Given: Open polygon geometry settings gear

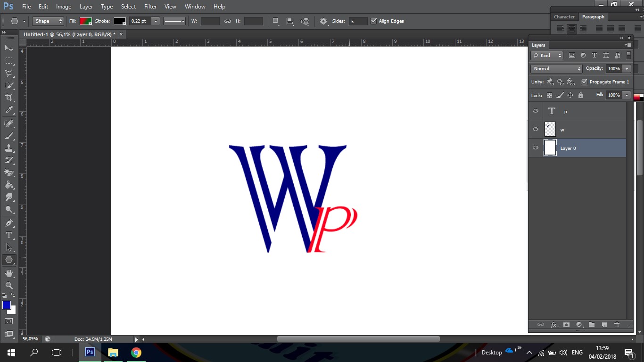Looking at the screenshot, I should 324,21.
